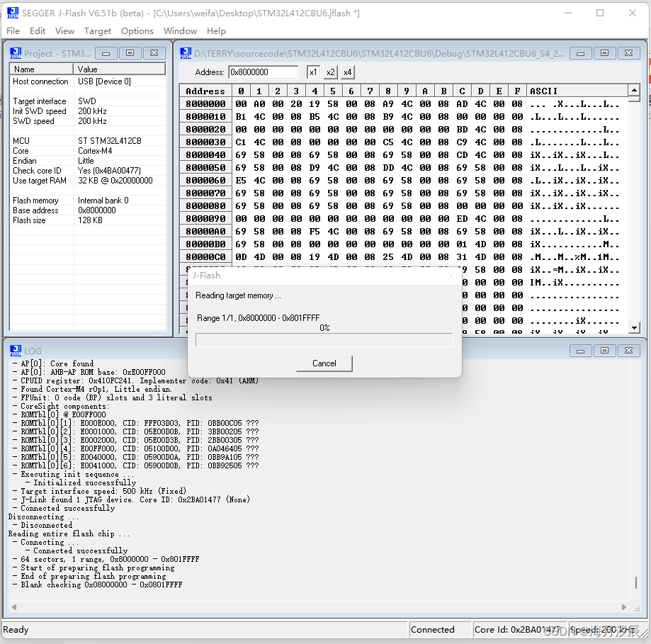Maximize the LOG panel

coord(604,351)
